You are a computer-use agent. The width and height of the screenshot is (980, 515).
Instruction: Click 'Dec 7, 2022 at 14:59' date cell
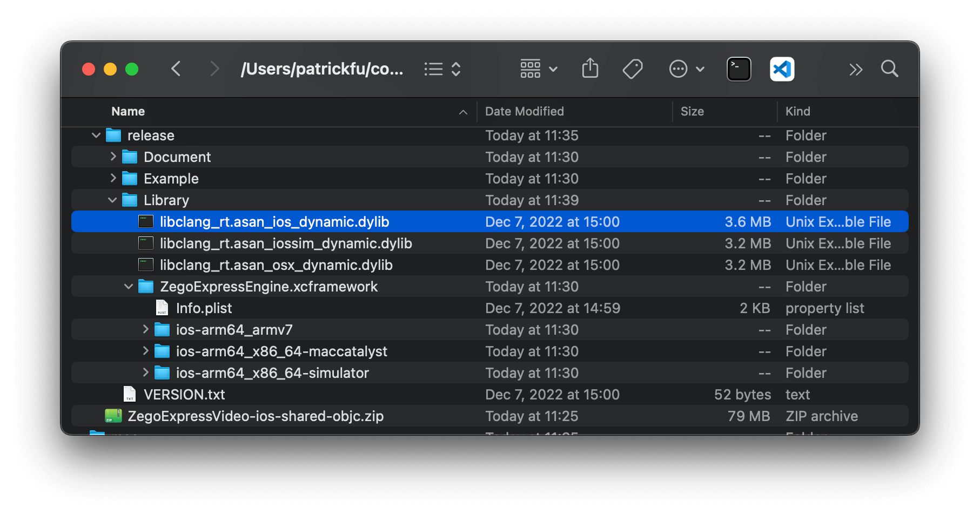553,308
